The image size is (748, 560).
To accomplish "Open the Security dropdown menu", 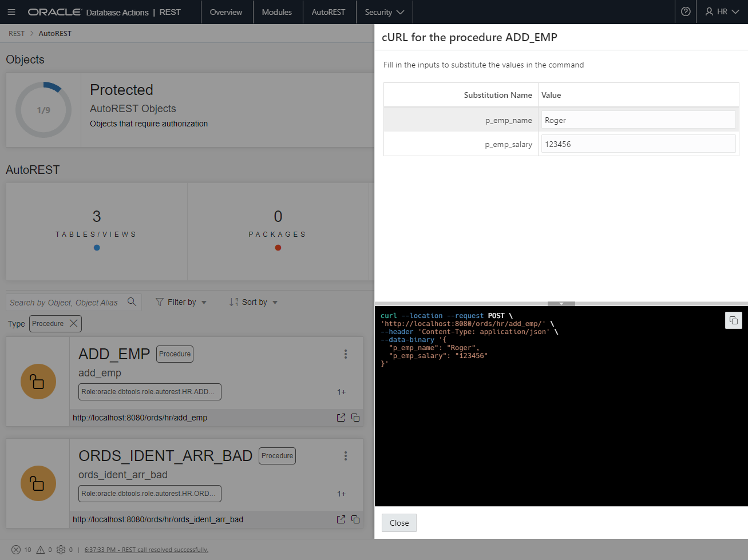I will pyautogui.click(x=384, y=12).
